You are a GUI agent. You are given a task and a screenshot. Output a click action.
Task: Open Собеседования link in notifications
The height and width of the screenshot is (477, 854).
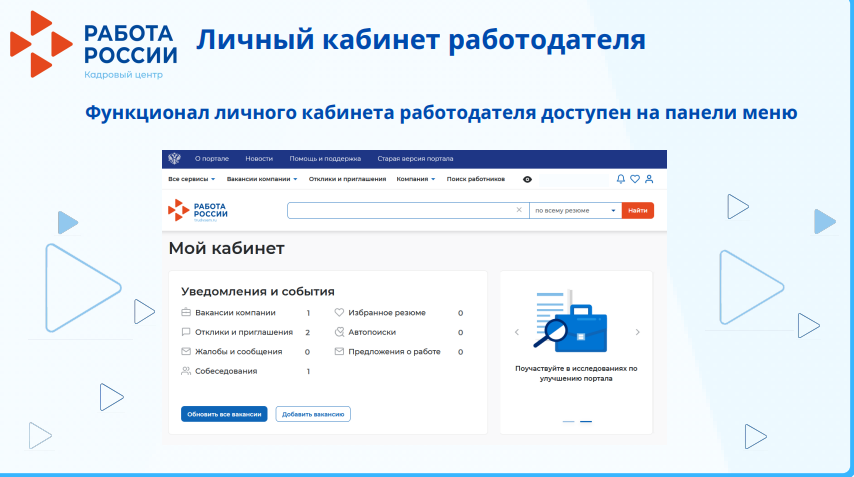point(226,371)
